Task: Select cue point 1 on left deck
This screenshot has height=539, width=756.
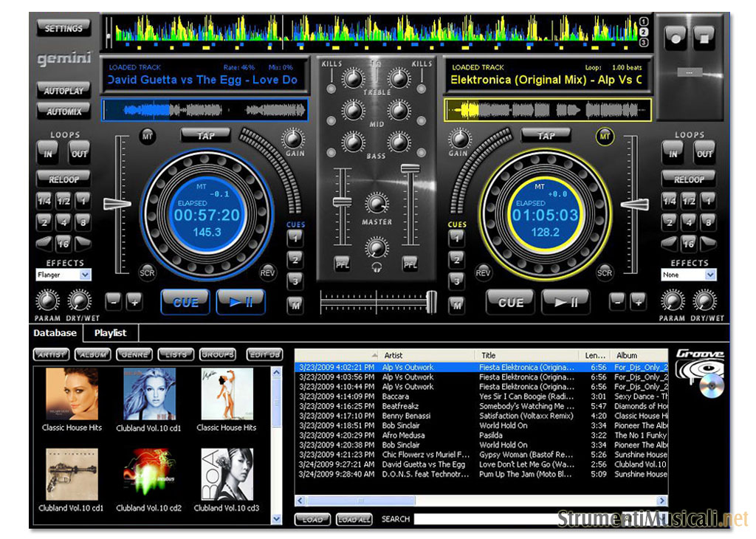Action: 295,238
